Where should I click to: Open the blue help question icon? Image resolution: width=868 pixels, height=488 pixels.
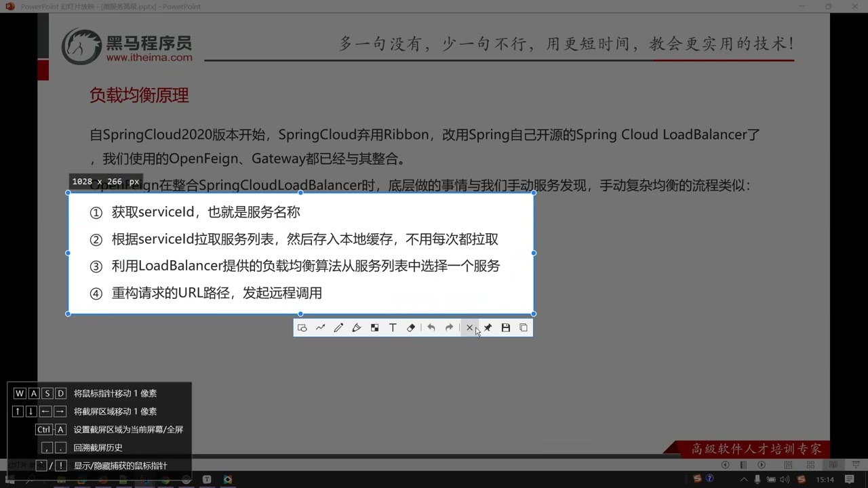(710, 479)
